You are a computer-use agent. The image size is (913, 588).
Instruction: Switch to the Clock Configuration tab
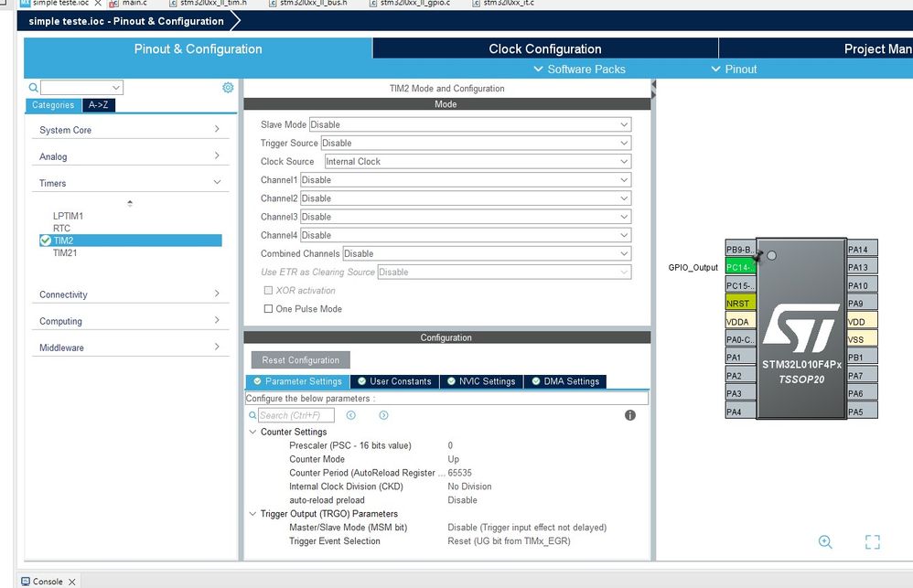(545, 48)
